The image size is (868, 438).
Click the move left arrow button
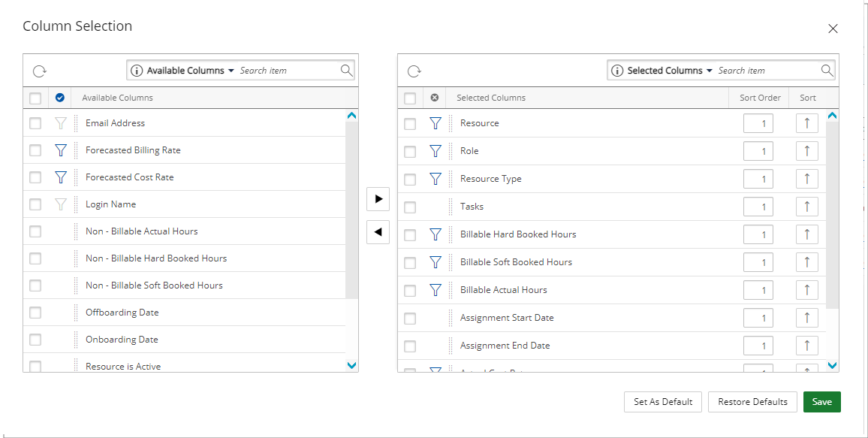point(378,232)
